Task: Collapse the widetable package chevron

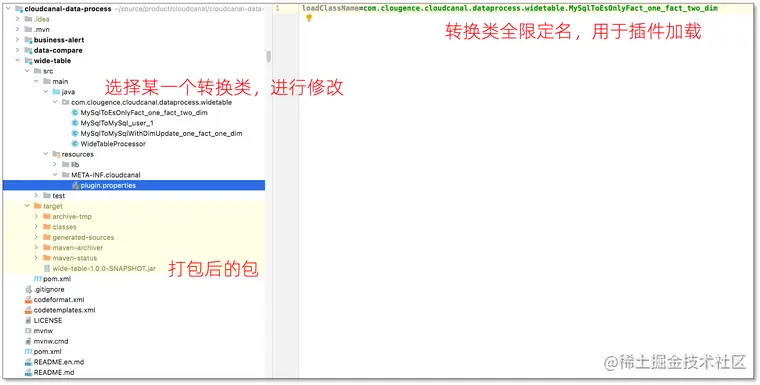Action: point(55,102)
